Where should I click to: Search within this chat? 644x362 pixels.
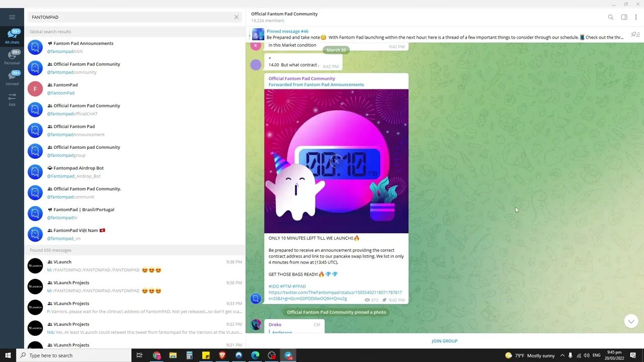[x=610, y=17]
